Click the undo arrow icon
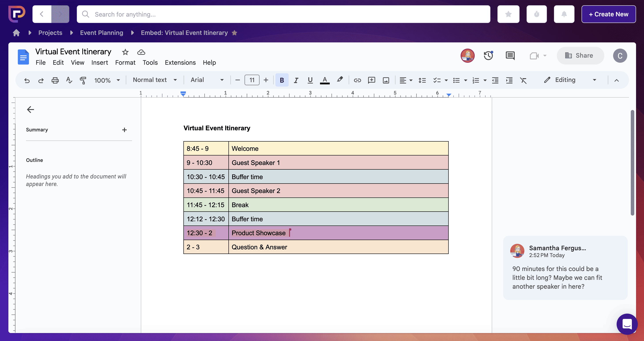 (x=27, y=80)
